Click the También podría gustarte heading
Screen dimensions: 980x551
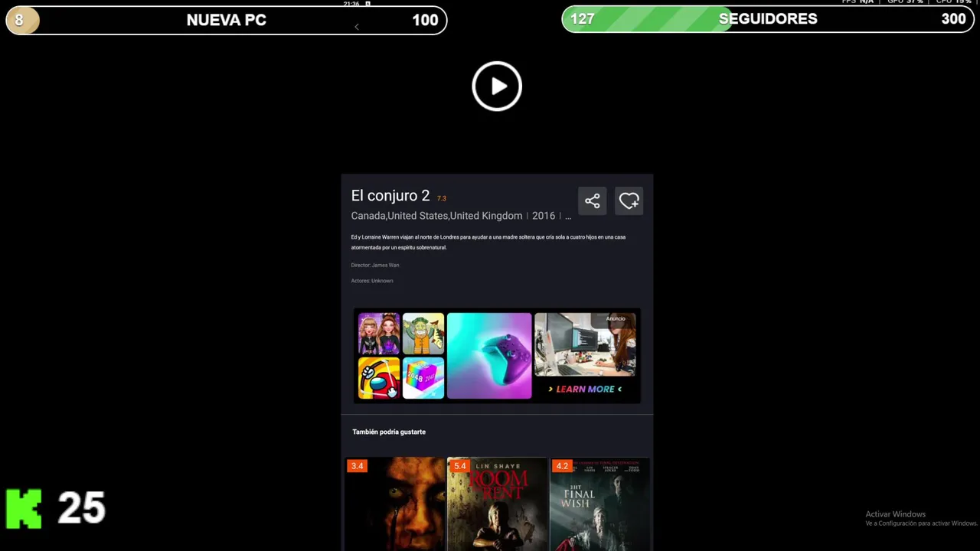pyautogui.click(x=389, y=432)
